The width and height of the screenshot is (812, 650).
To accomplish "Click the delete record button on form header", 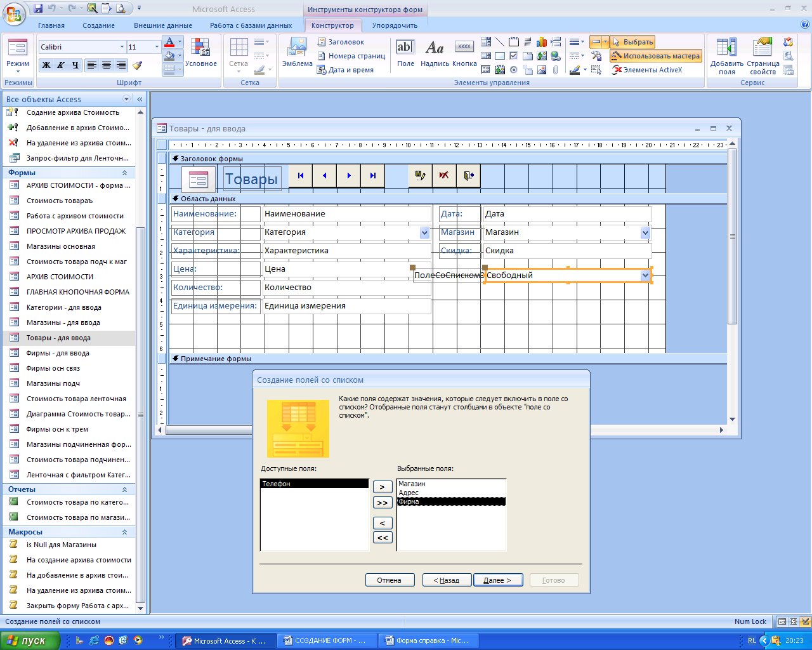I will tap(444, 176).
